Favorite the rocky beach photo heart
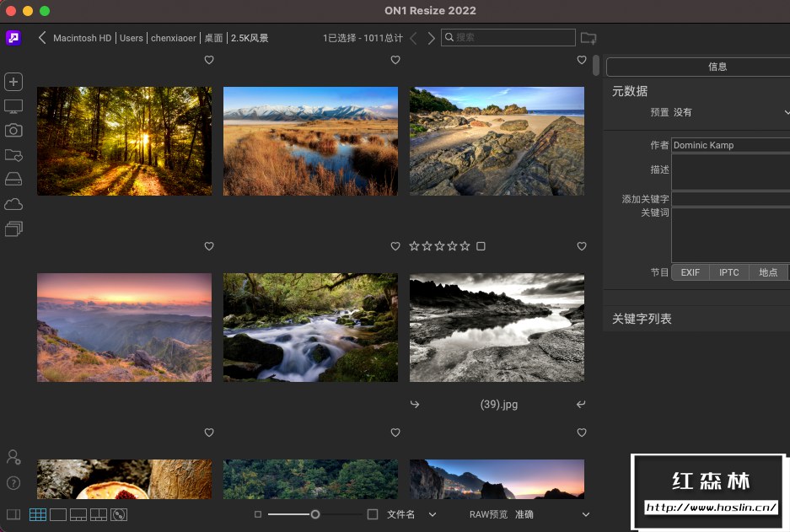 (x=582, y=60)
